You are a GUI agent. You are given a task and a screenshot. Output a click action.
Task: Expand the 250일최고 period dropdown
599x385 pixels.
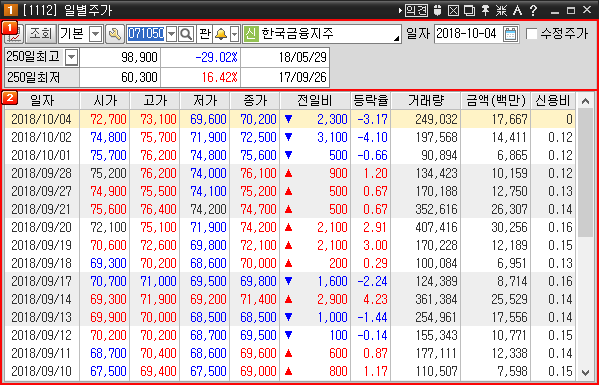point(71,58)
